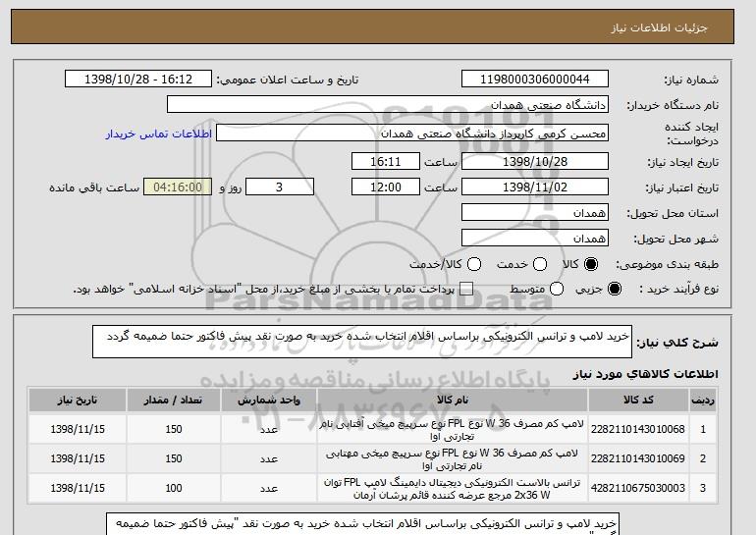Click the تاریخ نیاز column header
The width and height of the screenshot is (756, 535).
[78, 401]
